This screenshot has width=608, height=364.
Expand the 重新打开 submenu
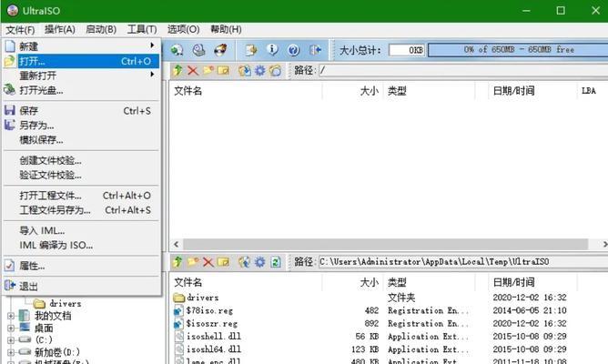(x=81, y=76)
